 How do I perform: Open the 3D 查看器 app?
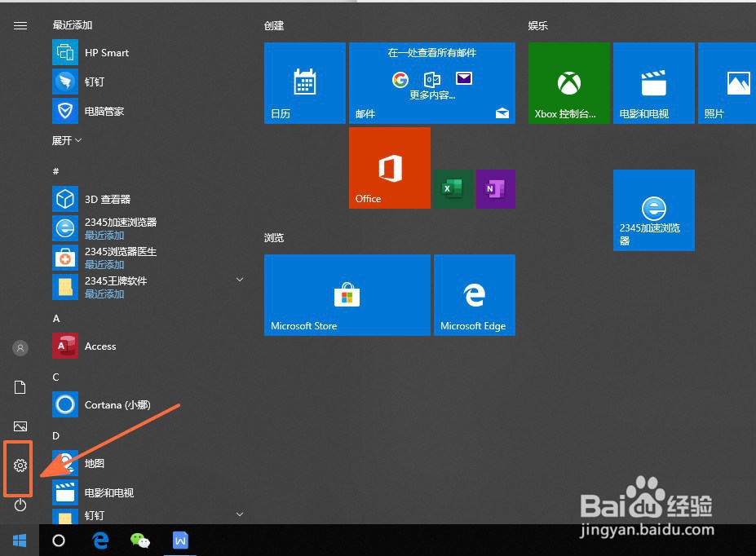109,199
